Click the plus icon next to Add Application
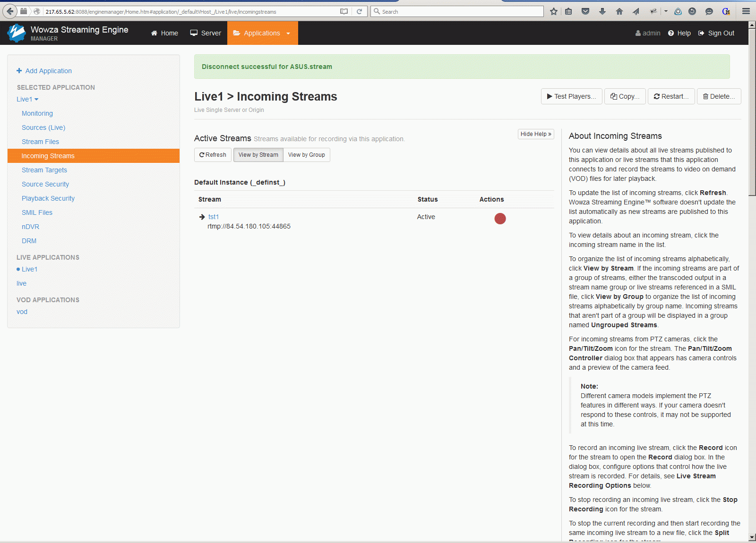This screenshot has width=756, height=543. coord(19,71)
